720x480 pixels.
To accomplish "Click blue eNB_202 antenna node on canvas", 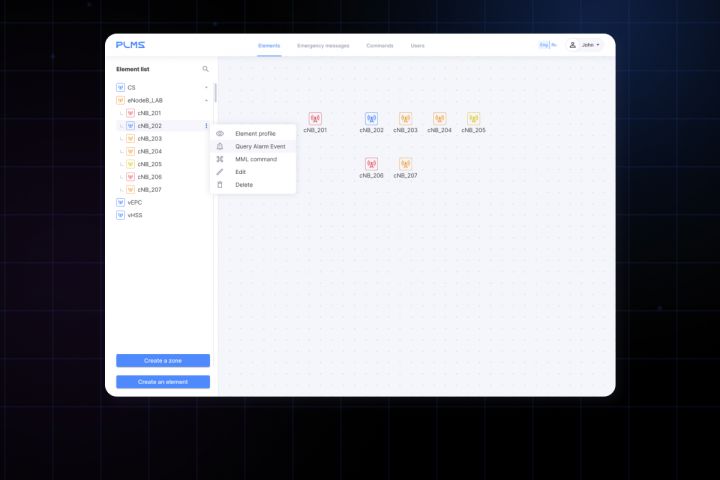I will pos(371,119).
